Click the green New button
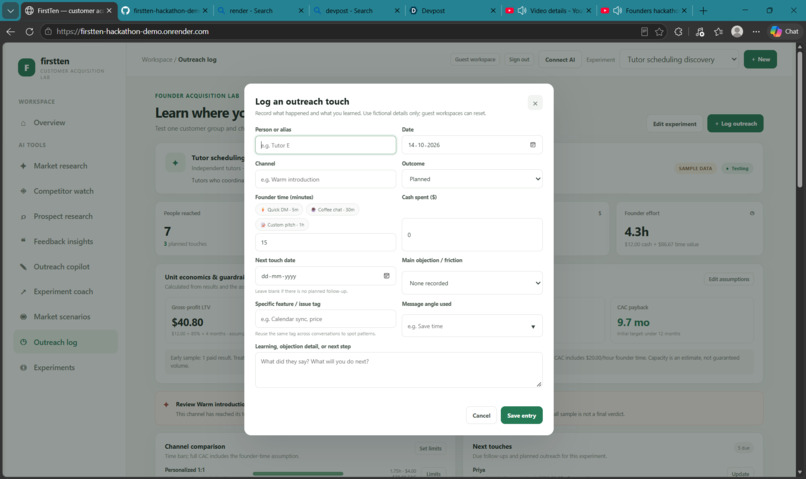The height and width of the screenshot is (479, 806). click(760, 59)
